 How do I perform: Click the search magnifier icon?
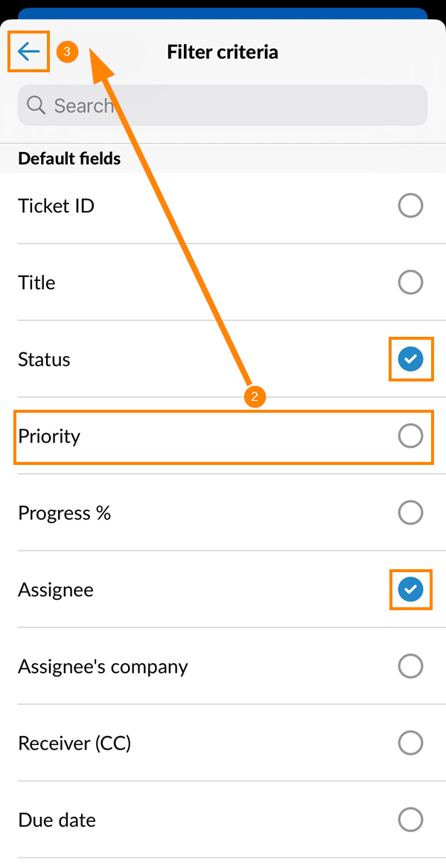tap(36, 104)
